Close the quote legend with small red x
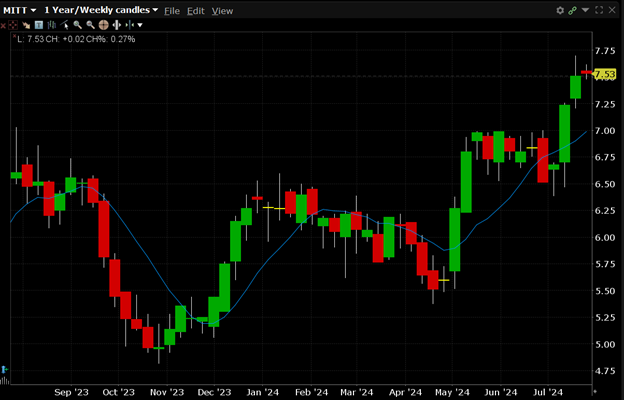 click(x=15, y=36)
